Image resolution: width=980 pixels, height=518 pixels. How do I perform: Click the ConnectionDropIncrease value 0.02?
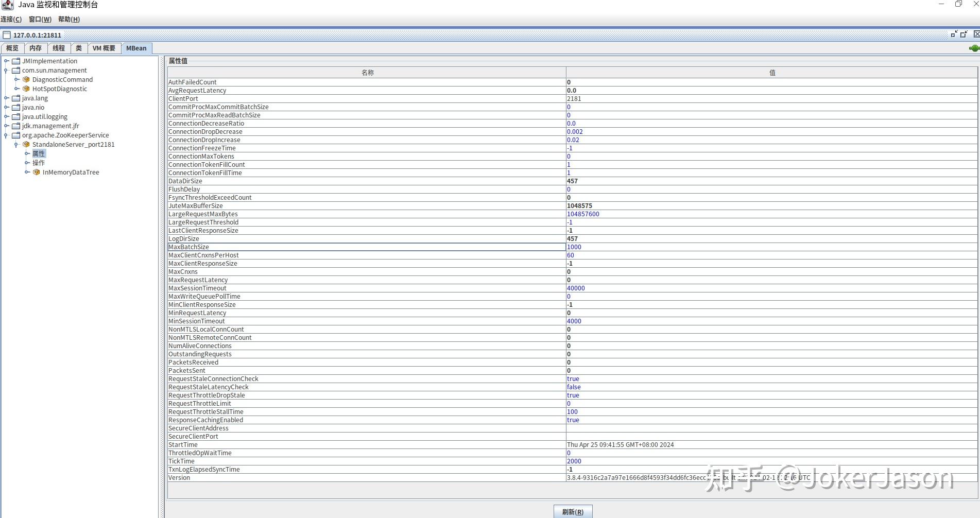click(x=573, y=140)
